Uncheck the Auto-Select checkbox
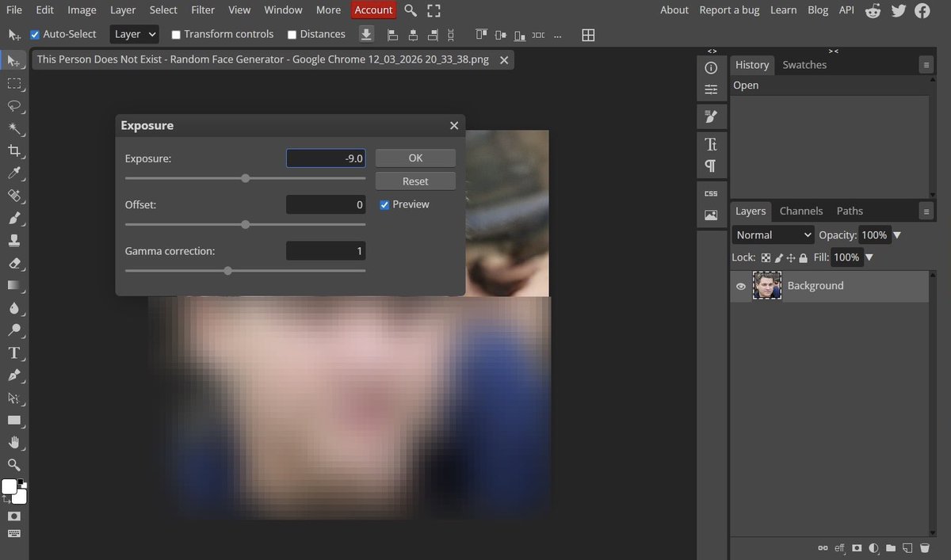951x560 pixels. click(35, 35)
